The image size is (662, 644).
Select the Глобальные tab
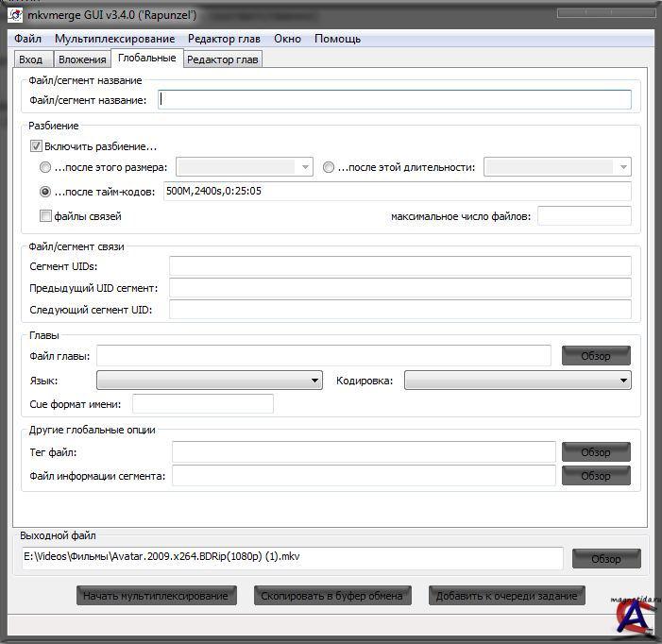click(x=147, y=58)
